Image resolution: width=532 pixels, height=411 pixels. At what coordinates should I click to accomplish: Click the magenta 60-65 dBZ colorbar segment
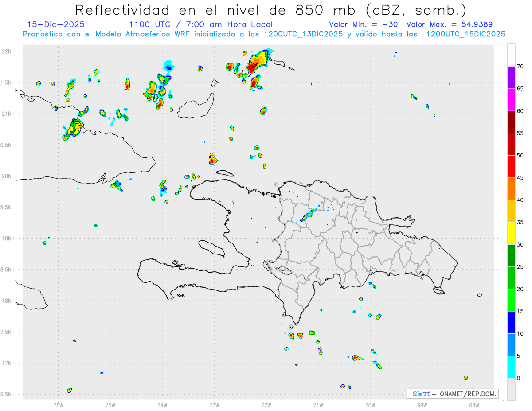tap(511, 100)
